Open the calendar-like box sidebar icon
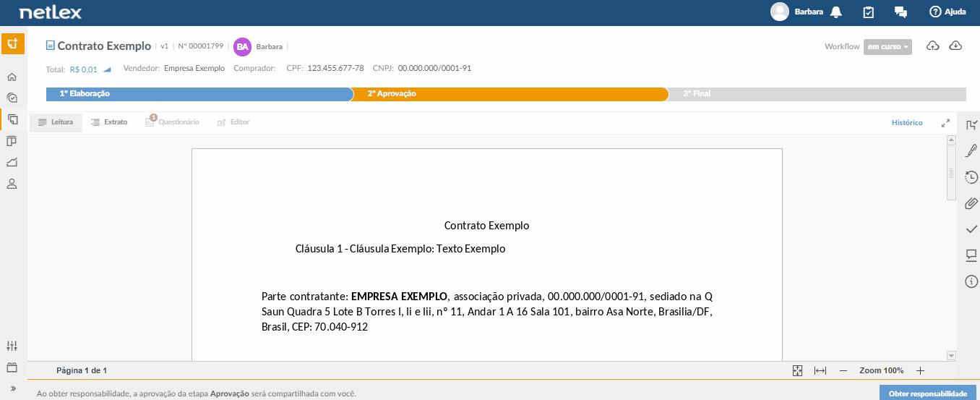This screenshot has width=980, height=400. pyautogui.click(x=12, y=367)
